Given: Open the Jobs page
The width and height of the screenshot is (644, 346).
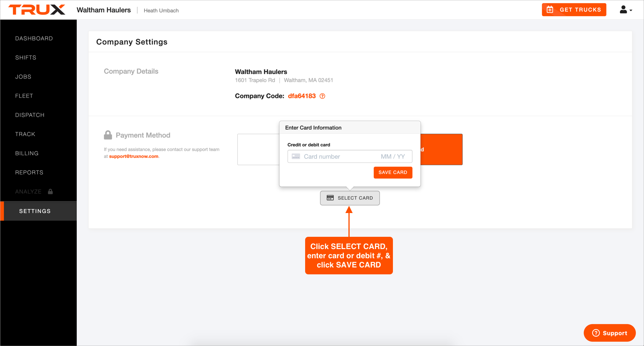Looking at the screenshot, I should [x=23, y=77].
